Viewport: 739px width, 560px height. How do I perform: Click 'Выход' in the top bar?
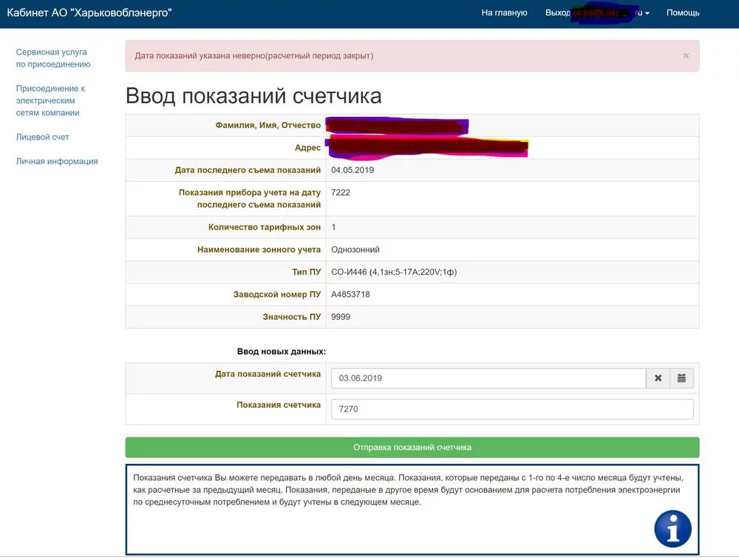(557, 13)
